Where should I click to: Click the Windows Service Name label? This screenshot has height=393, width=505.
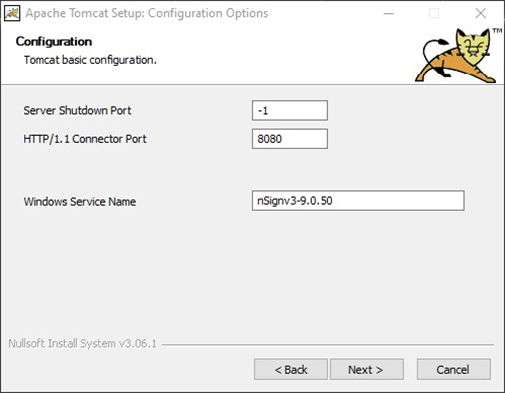(80, 201)
